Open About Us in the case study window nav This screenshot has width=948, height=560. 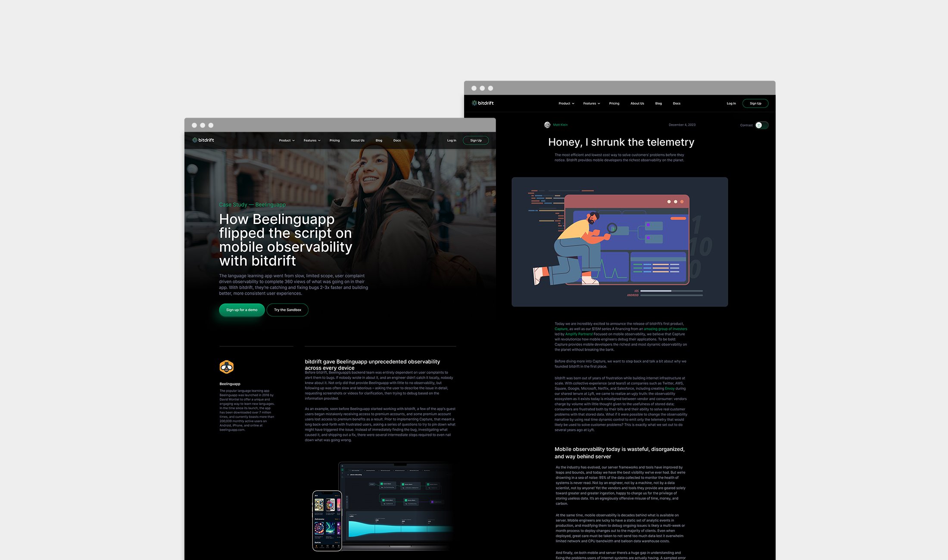(358, 140)
